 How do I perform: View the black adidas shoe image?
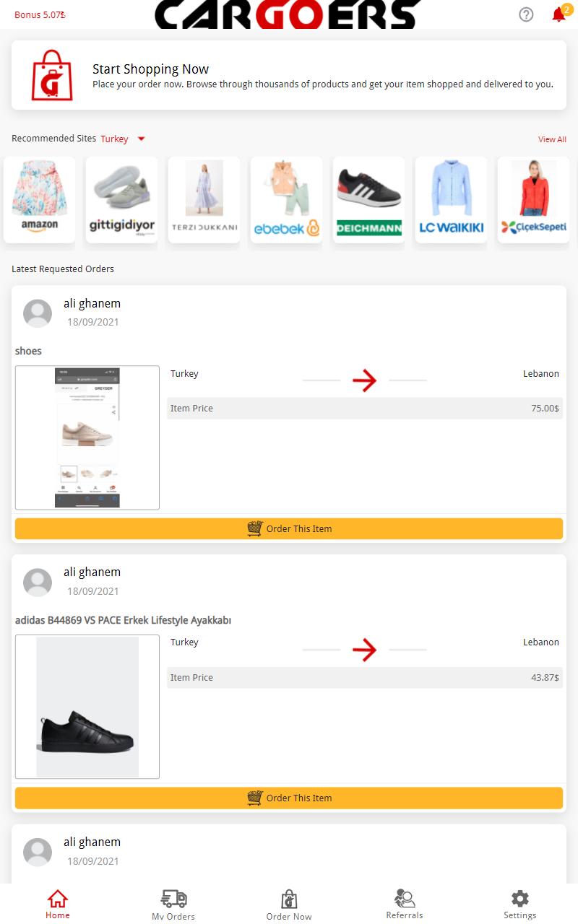coord(87,707)
